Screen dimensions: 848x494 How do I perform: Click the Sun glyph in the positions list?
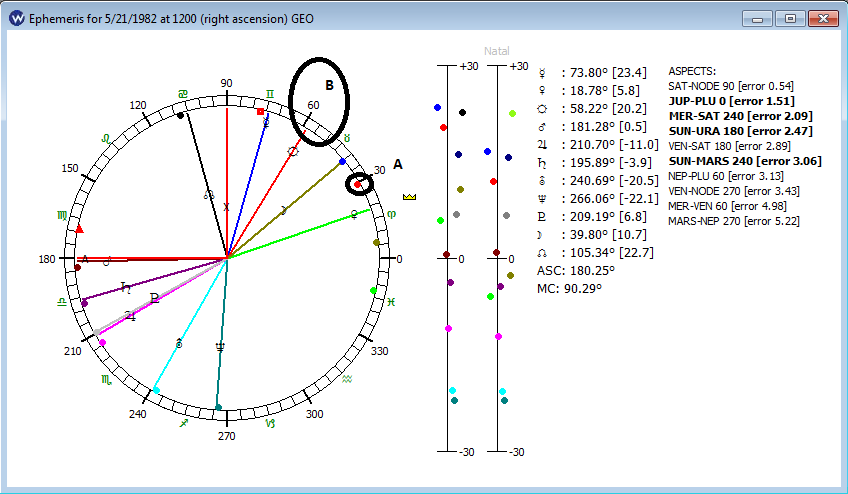(x=542, y=109)
